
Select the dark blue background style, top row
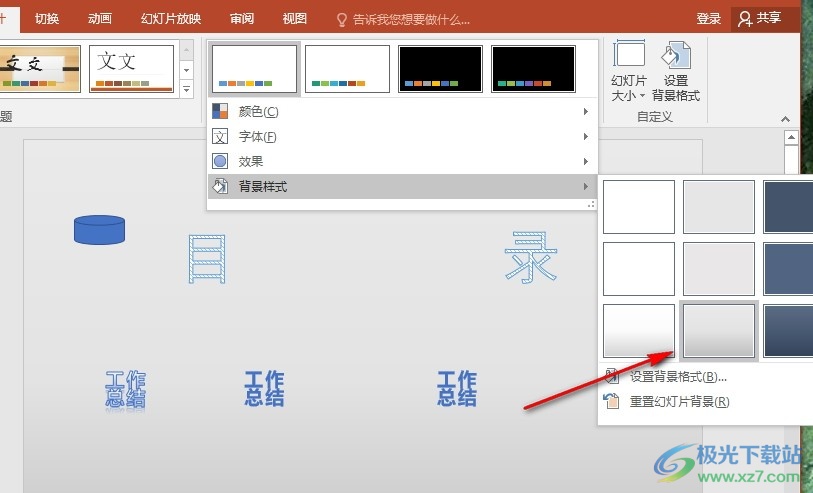pyautogui.click(x=788, y=207)
